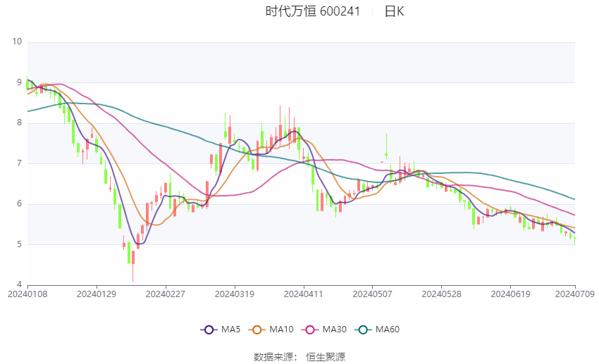Viewport: 599px width, 364px height.
Task: Click the pink MA30 legend marker circle
Action: point(309,330)
